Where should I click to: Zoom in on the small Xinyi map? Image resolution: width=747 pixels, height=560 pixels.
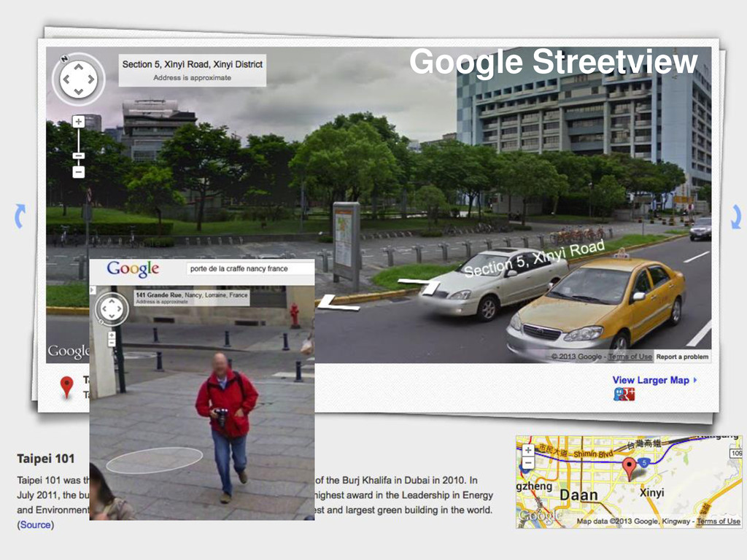[x=528, y=450]
